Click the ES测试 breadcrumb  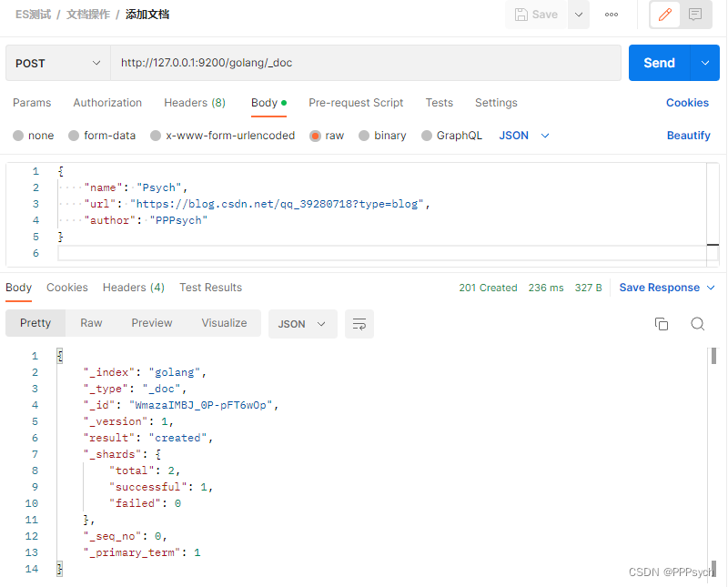(x=33, y=15)
